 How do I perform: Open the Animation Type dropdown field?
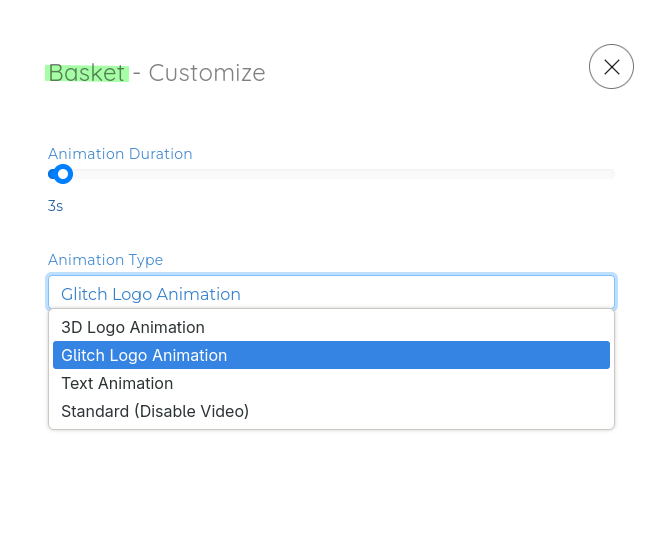331,293
